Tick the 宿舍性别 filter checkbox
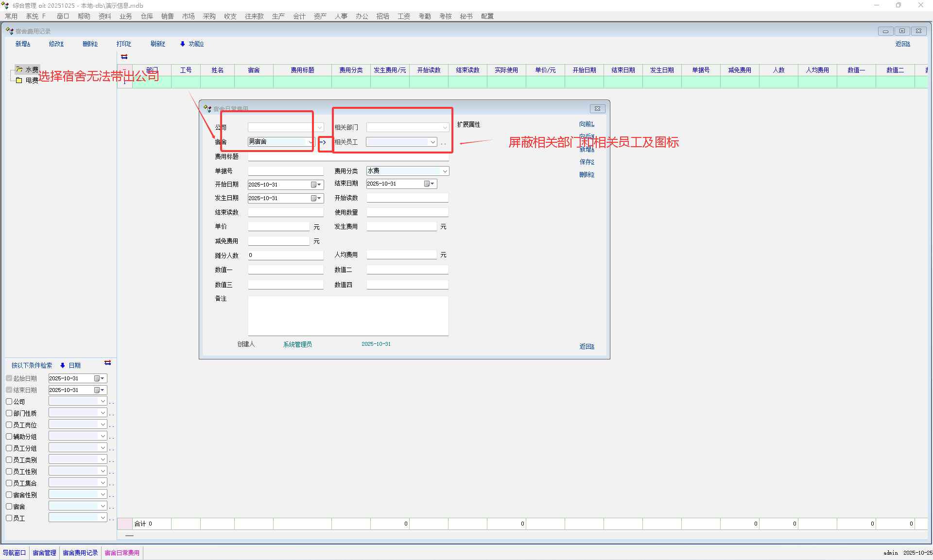 coord(9,495)
